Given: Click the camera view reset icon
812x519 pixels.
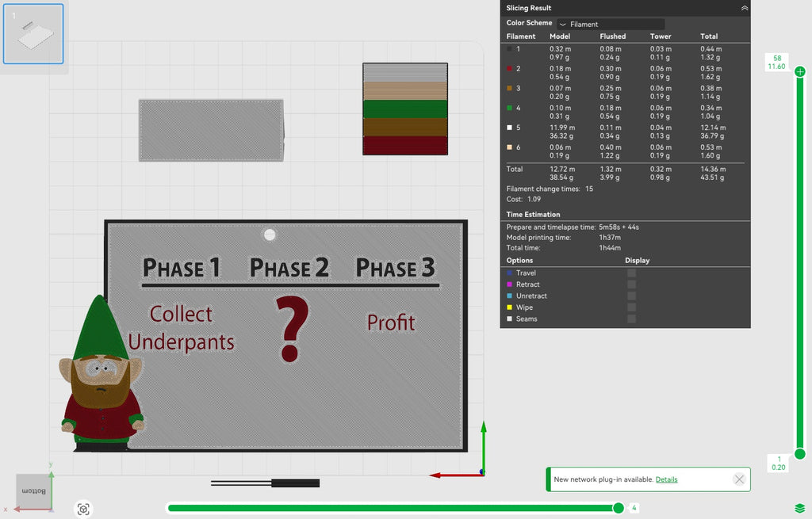Looking at the screenshot, I should point(83,509).
